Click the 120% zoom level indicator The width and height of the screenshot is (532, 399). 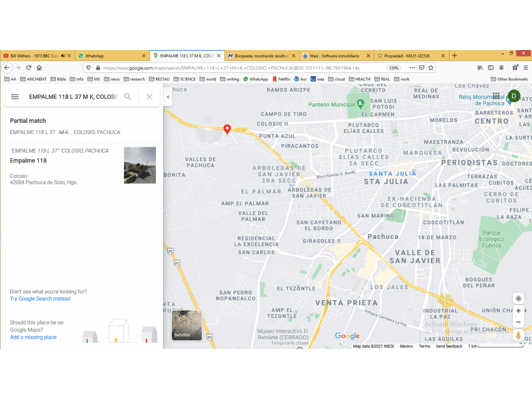(x=394, y=68)
